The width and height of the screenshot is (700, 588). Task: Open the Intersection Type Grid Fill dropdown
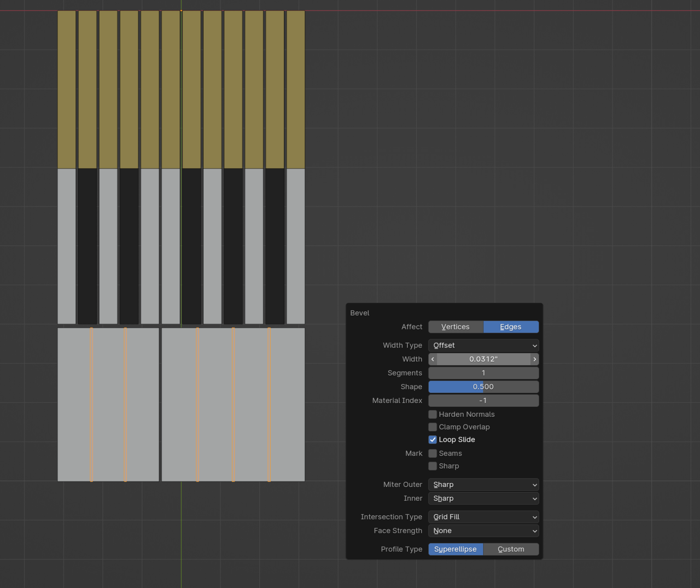pyautogui.click(x=483, y=516)
